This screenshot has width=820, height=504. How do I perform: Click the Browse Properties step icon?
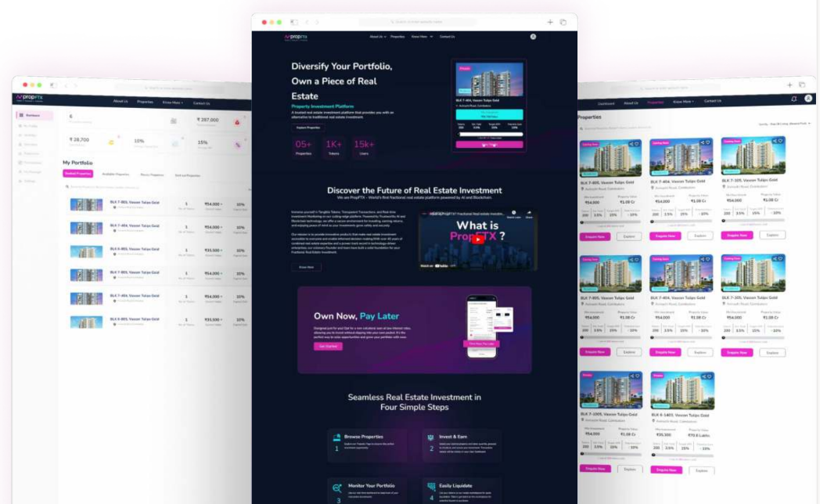(336, 437)
